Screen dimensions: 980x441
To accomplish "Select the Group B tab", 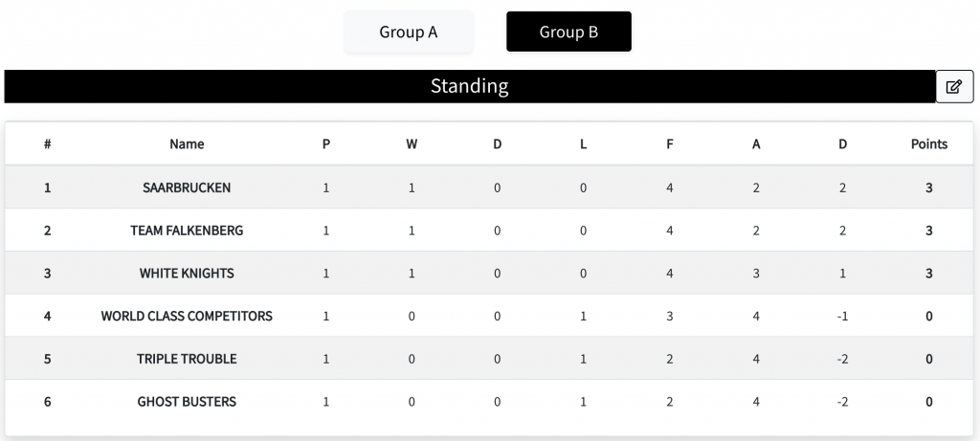I will pos(568,32).
